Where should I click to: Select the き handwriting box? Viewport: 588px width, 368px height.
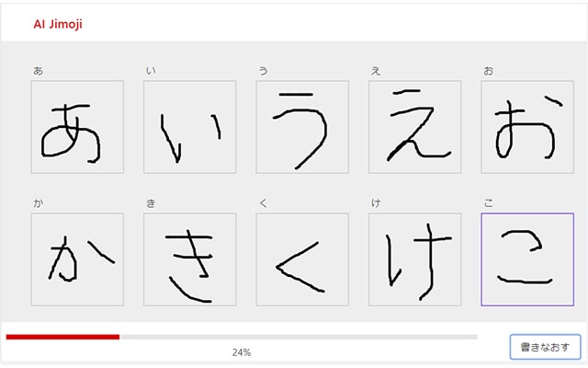click(190, 259)
